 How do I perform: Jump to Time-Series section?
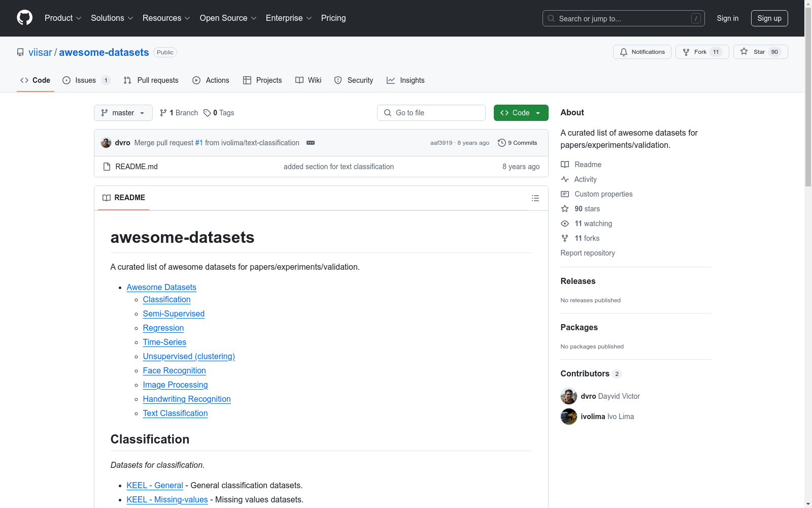[164, 342]
